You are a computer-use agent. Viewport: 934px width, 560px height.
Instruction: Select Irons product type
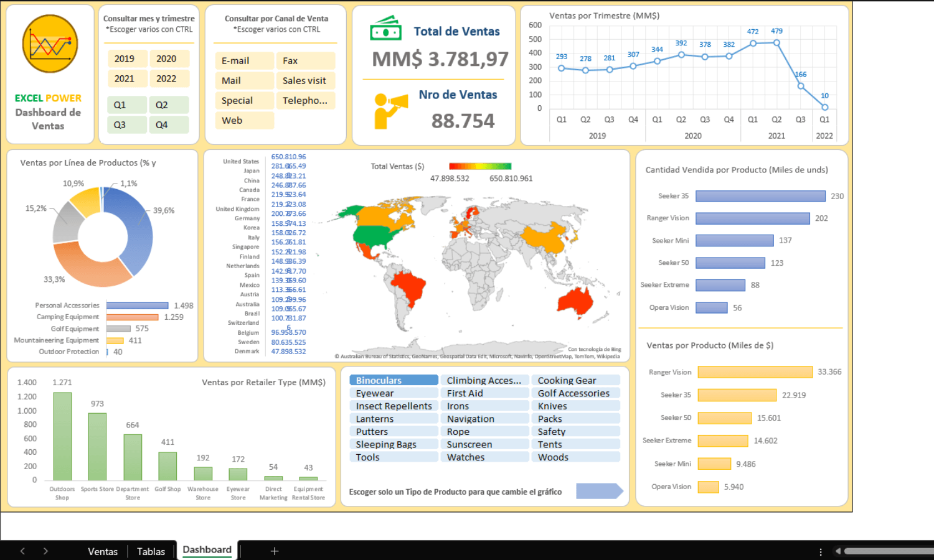pyautogui.click(x=485, y=406)
